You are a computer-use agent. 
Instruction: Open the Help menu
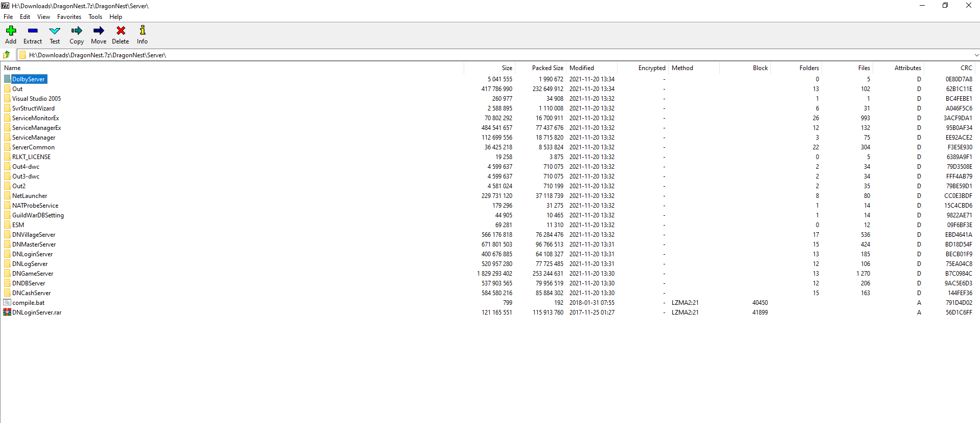[x=116, y=17]
